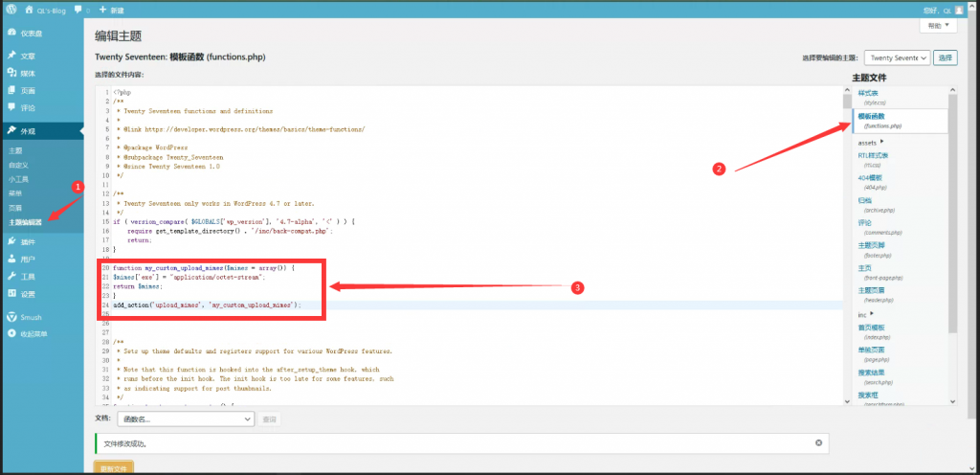
Task: Expand the inc folder
Action: (x=865, y=314)
